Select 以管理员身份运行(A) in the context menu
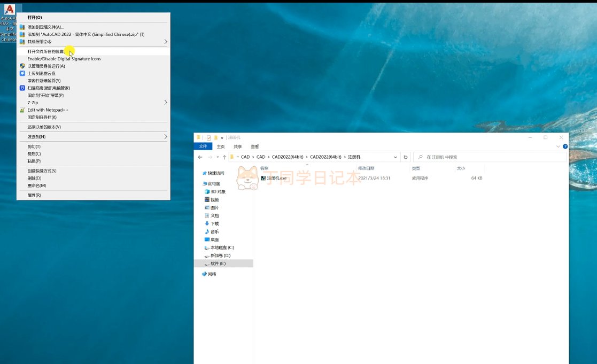This screenshot has height=364, width=597. coord(46,66)
